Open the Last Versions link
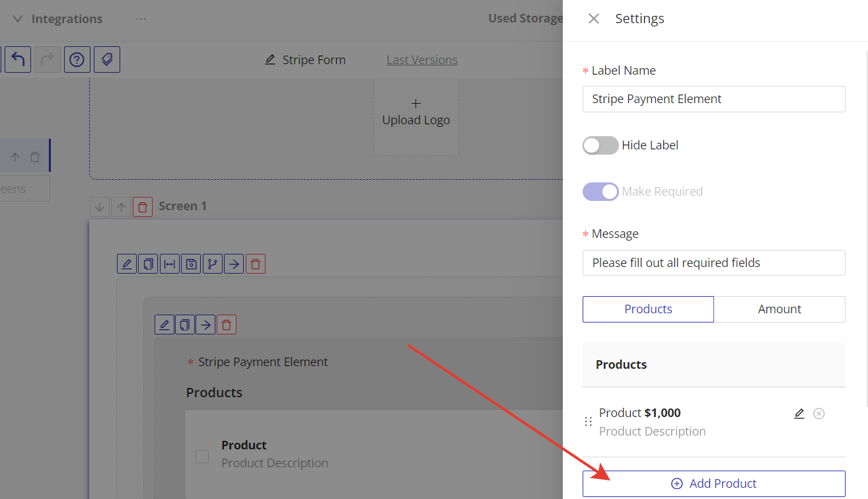 tap(421, 60)
